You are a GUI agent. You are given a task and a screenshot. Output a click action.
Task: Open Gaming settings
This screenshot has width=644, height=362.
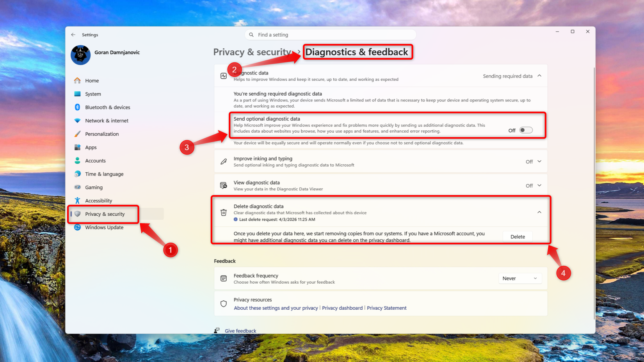click(93, 187)
